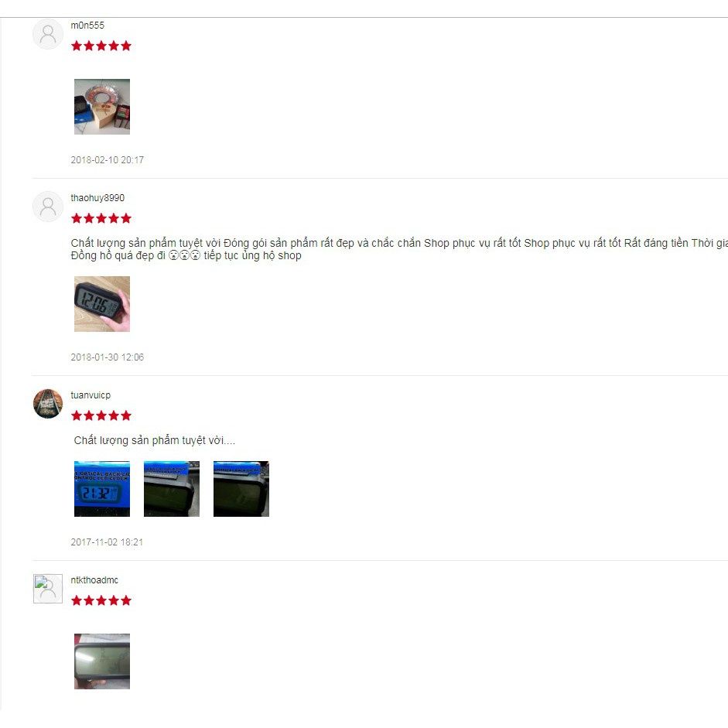Click thaohuy8990's default avatar icon
Viewport: 728px width, 728px height.
point(48,207)
